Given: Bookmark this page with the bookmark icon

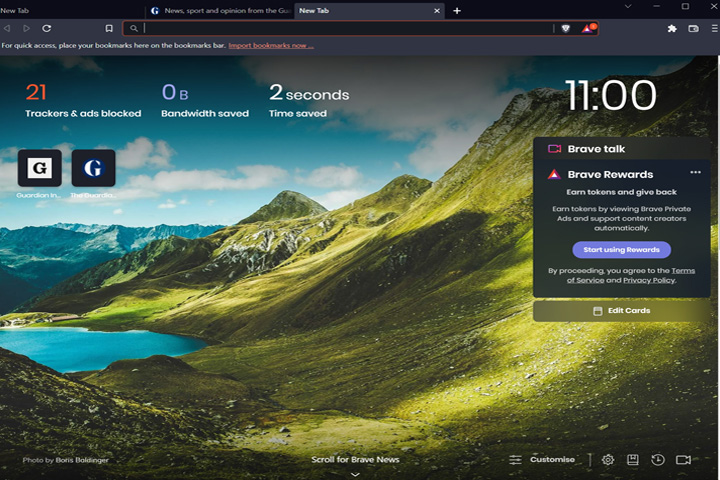Looking at the screenshot, I should point(109,28).
